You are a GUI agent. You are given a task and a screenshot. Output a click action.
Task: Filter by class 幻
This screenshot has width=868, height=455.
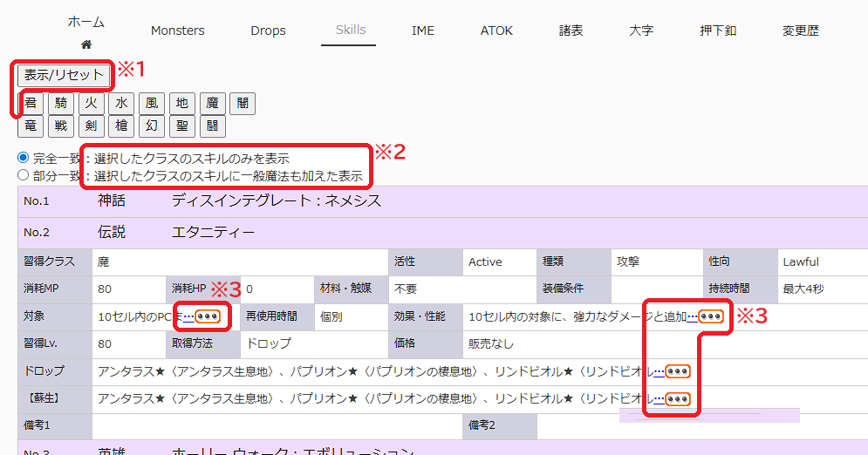coord(152,126)
